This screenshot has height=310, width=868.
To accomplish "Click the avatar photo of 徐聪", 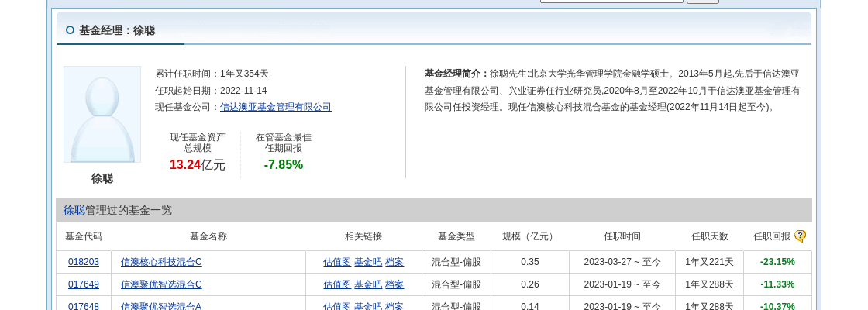I will (102, 115).
